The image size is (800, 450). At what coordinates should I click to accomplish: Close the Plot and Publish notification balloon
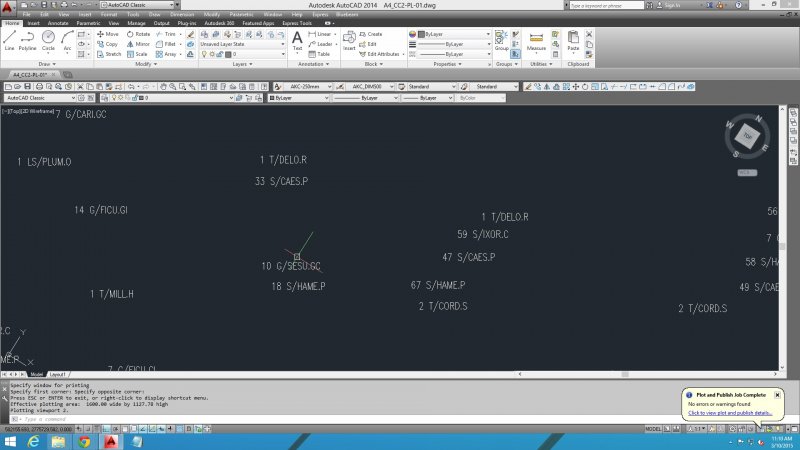(777, 395)
